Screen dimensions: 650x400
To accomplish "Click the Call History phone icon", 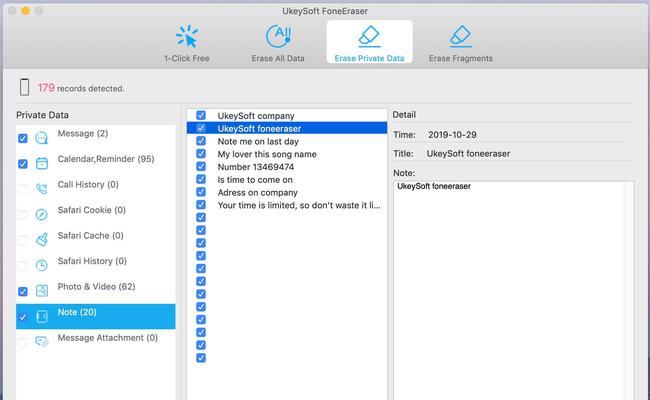I will (x=41, y=189).
